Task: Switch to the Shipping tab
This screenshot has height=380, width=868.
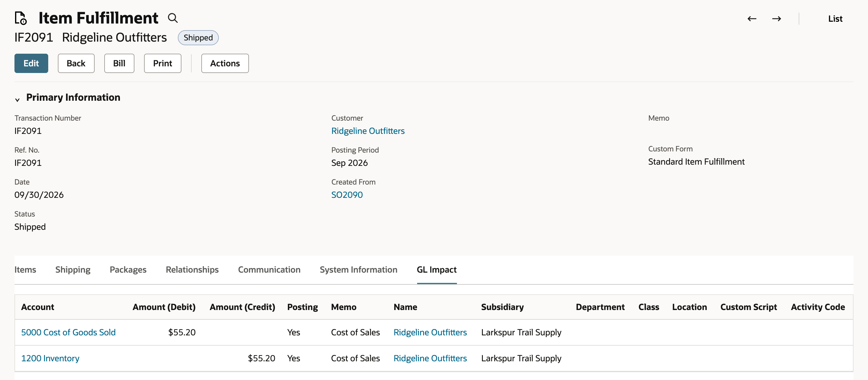Action: coord(73,269)
